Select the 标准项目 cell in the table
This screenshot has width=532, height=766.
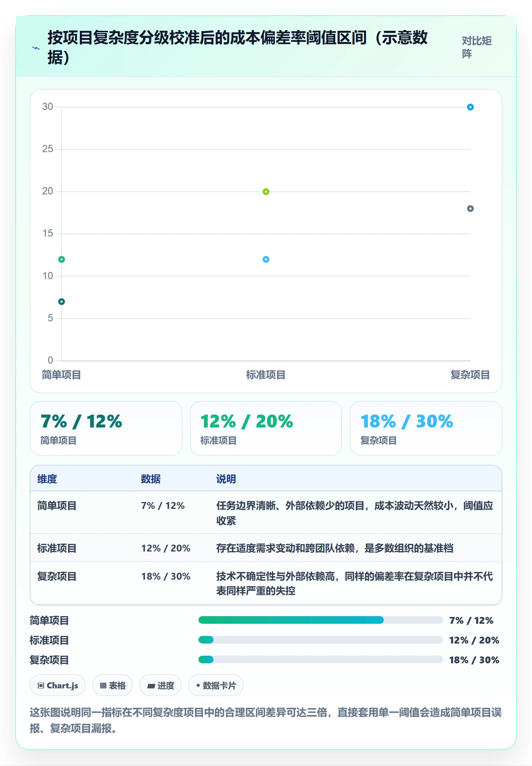57,548
